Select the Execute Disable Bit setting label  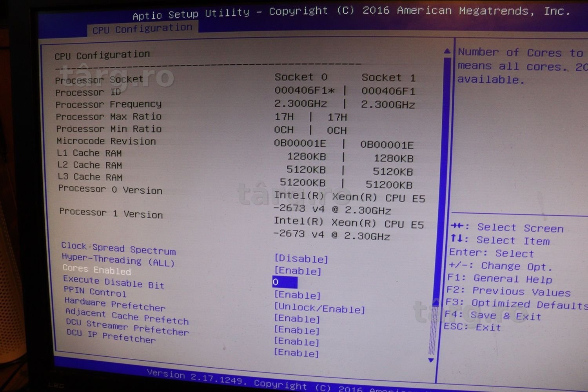(114, 282)
